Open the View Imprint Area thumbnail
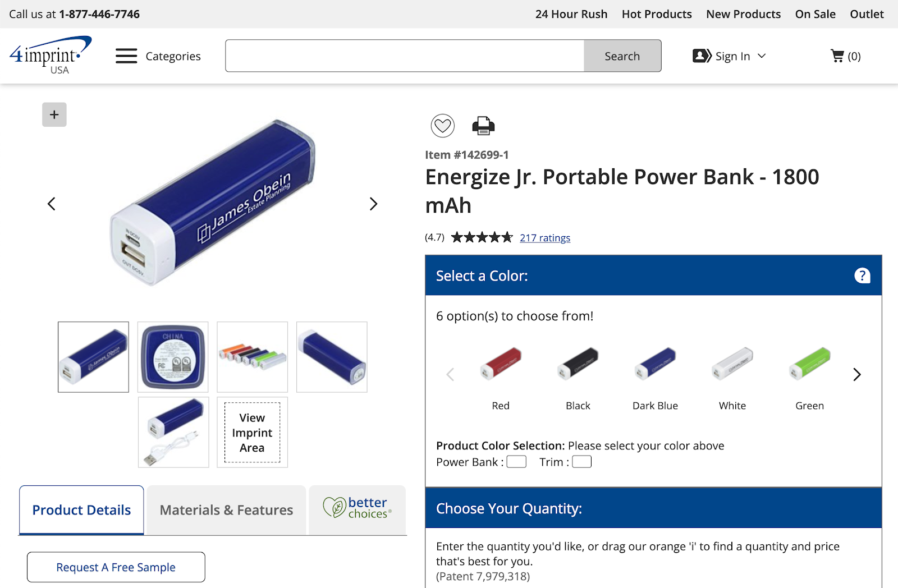The image size is (898, 588). point(251,432)
